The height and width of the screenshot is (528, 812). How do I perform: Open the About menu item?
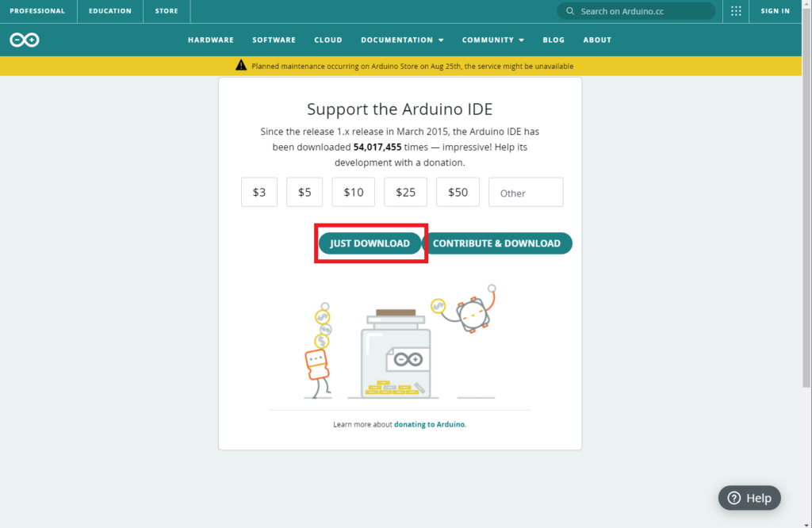(597, 40)
